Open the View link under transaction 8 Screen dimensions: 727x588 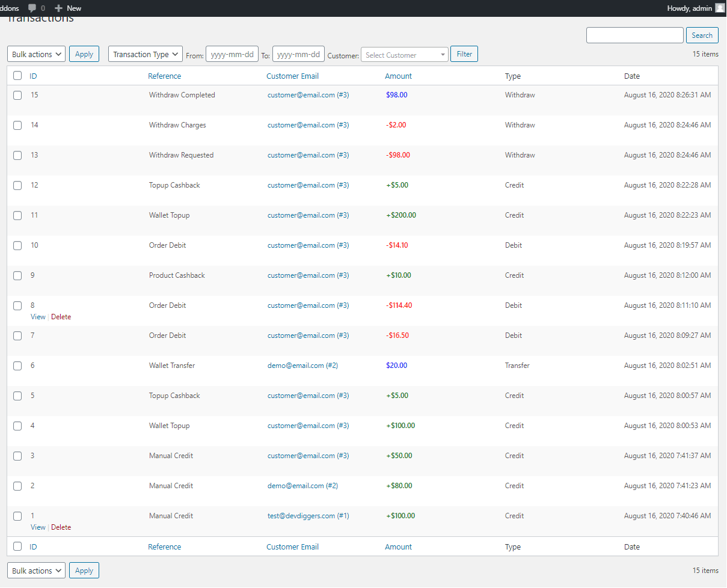coord(37,316)
